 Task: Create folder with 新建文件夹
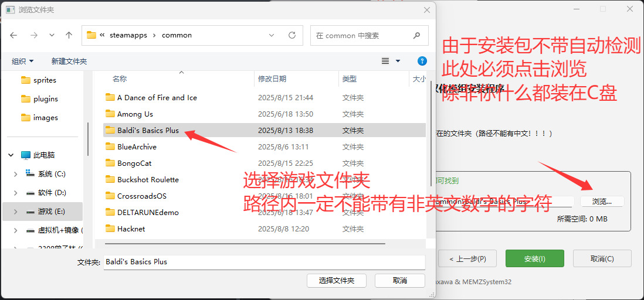tap(69, 62)
